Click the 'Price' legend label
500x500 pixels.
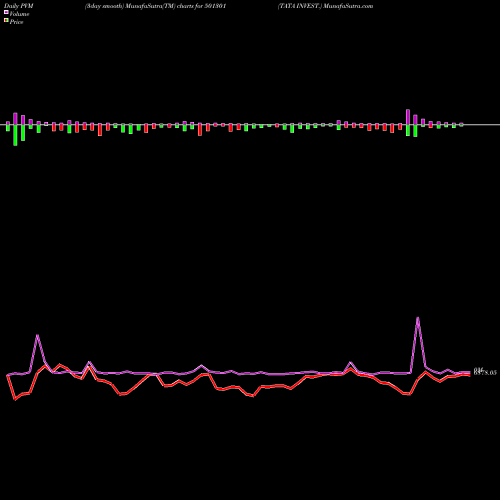click(x=16, y=22)
